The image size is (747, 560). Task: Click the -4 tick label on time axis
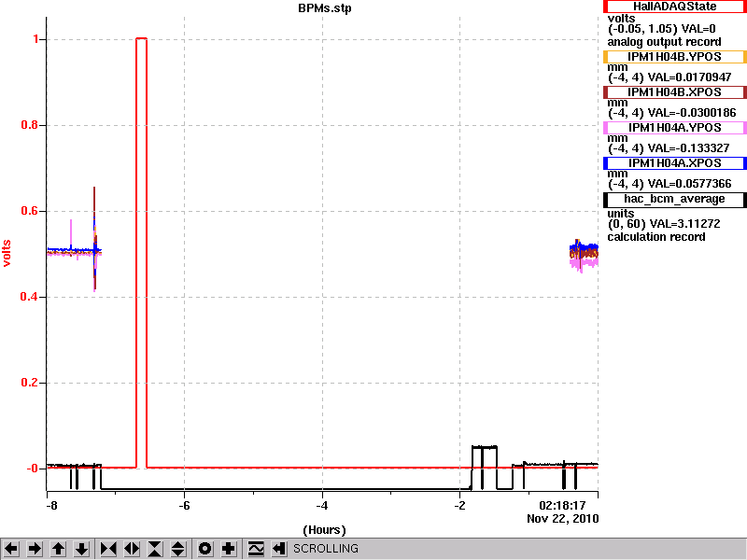322,506
